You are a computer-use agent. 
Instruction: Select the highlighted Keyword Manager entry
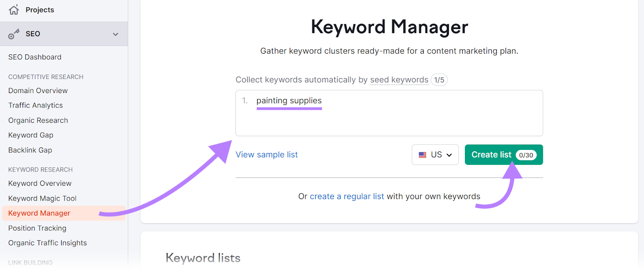tap(39, 213)
